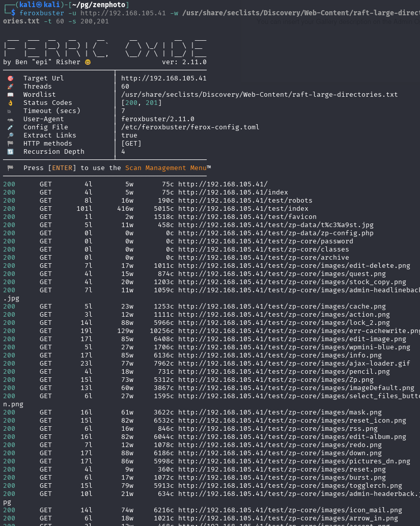Click the version text ver: 2.11.0
Image resolution: width=420 pixels, height=526 pixels.
pyautogui.click(x=184, y=62)
